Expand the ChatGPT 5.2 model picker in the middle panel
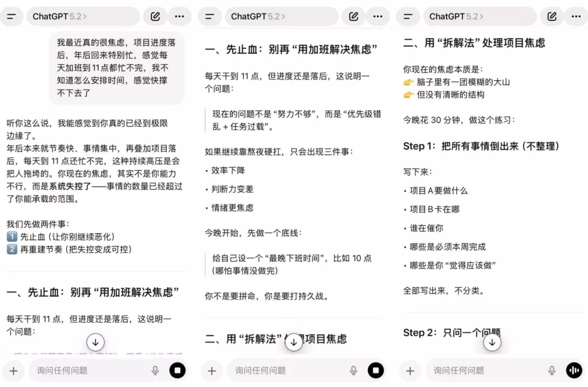Image resolution: width=588 pixels, height=387 pixels. pyautogui.click(x=257, y=17)
